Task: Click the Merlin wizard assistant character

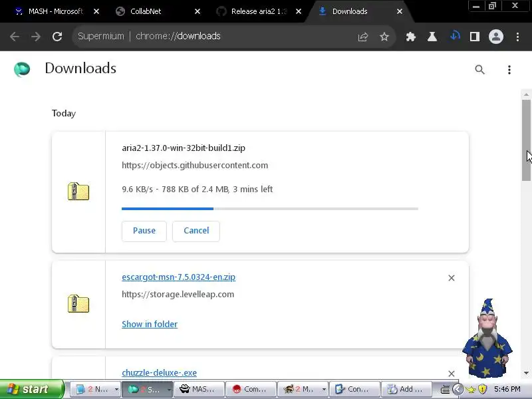Action: 487,338
